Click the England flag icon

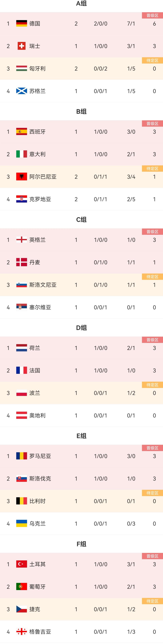(x=21, y=240)
